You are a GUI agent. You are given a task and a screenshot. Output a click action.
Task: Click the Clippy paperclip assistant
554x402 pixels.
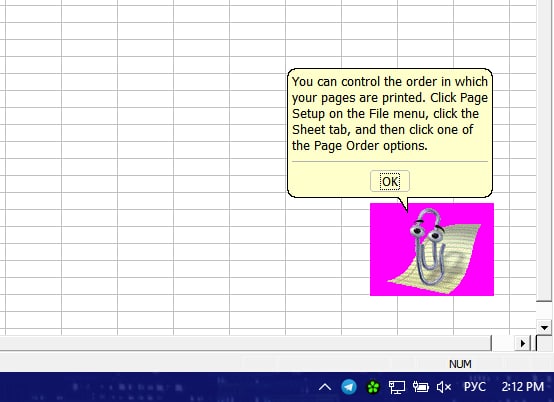432,249
